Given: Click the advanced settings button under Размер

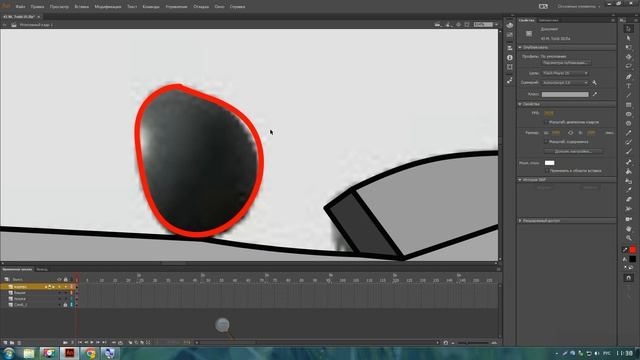Looking at the screenshot, I should tap(573, 151).
